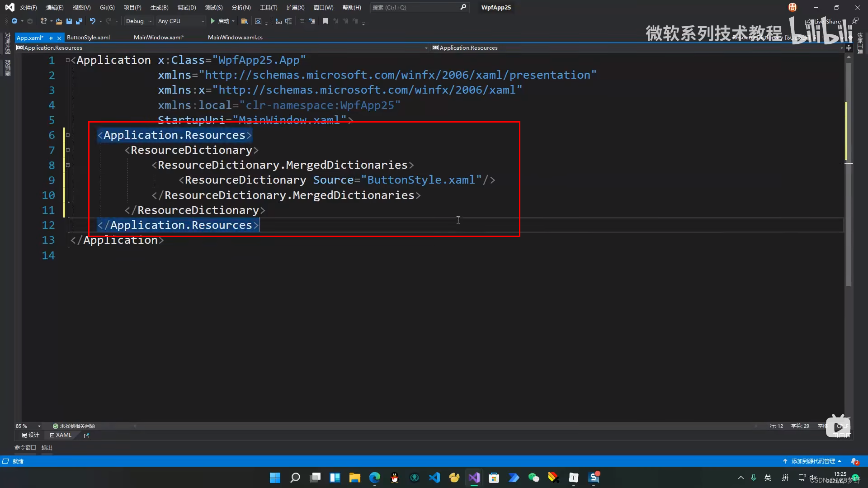Click the Comment Selection toolbar icon
This screenshot has width=868, height=488.
[302, 21]
